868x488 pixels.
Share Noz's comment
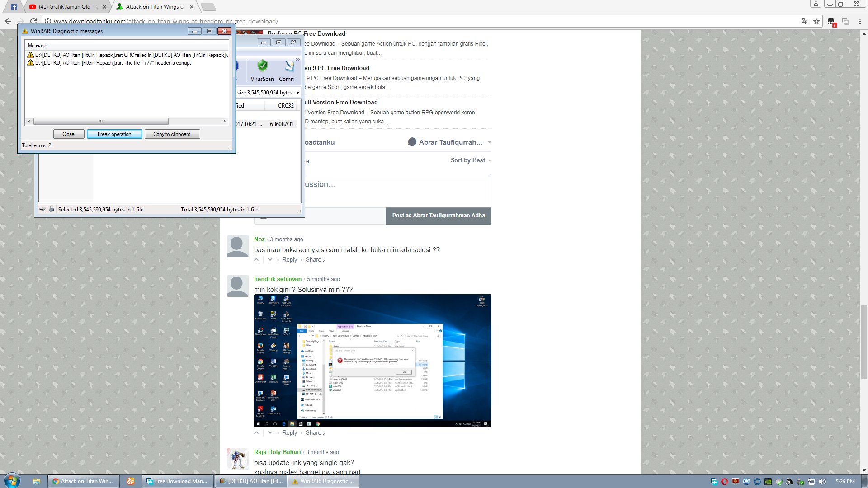pyautogui.click(x=315, y=259)
